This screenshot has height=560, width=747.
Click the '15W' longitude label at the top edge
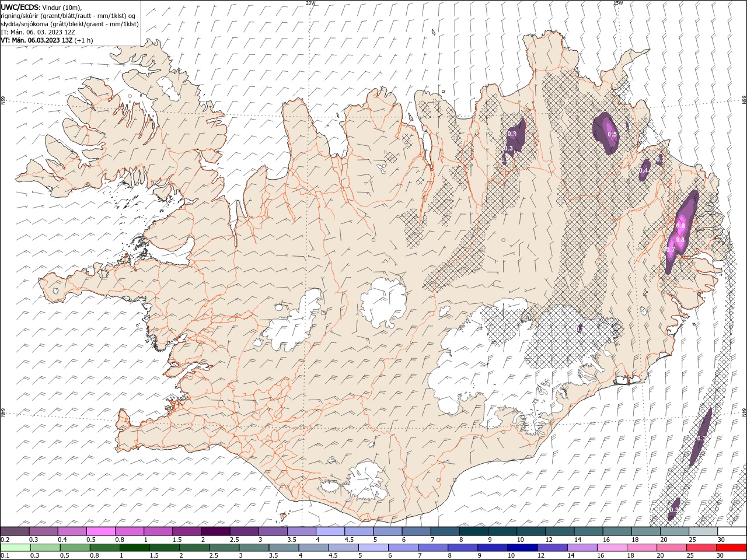click(x=618, y=3)
